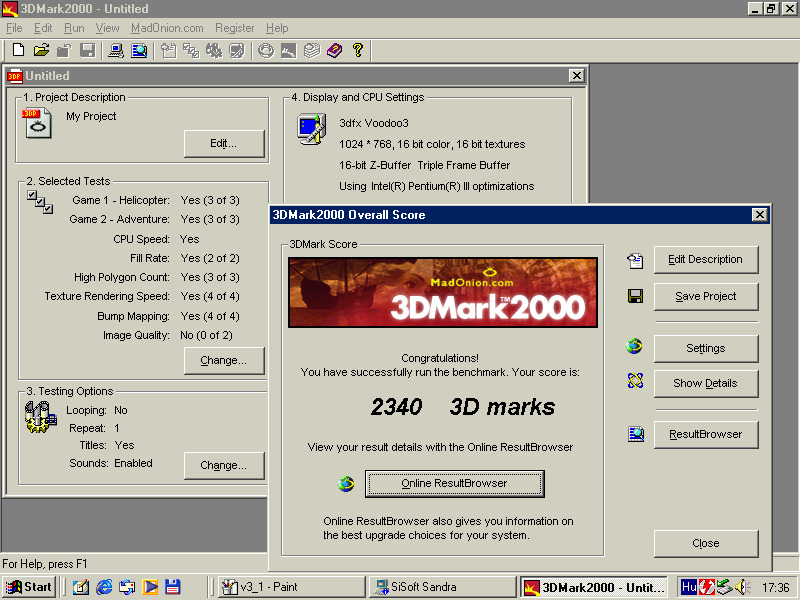Click Change... button under Testing Options
Viewport: 800px width, 600px height.
click(224, 465)
